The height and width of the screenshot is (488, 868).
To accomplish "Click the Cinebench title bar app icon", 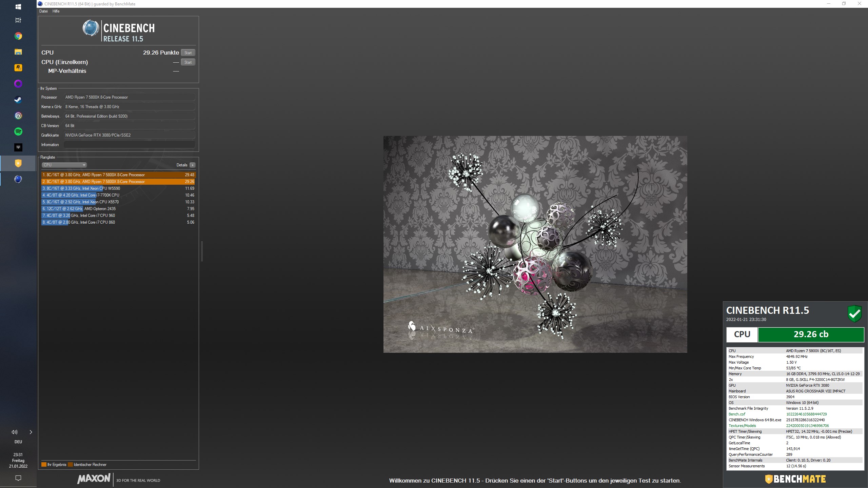I will pyautogui.click(x=40, y=4).
